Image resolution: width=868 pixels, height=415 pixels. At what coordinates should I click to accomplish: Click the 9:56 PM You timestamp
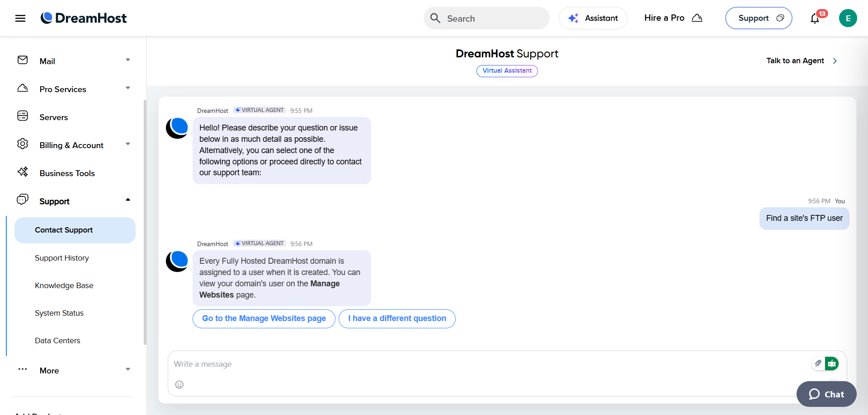826,201
